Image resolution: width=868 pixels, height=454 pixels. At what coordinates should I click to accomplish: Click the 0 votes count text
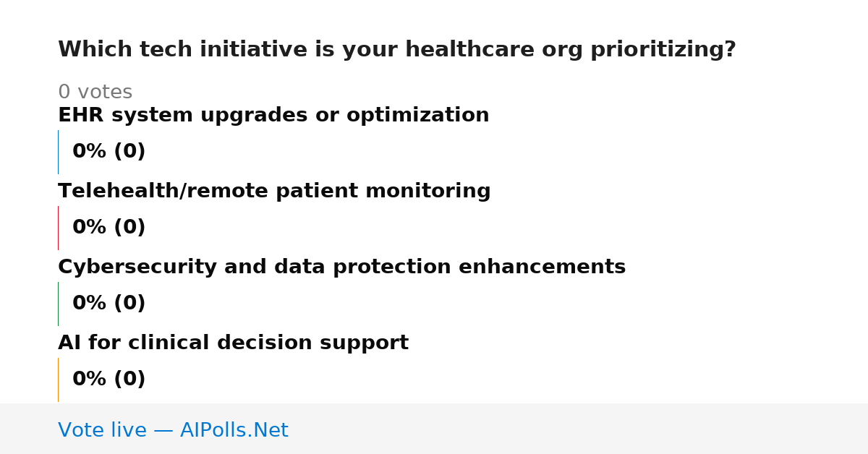[x=95, y=93]
